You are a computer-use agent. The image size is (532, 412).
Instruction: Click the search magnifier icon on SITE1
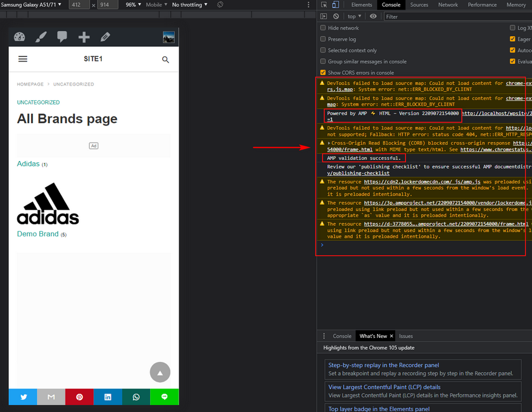[x=165, y=60]
